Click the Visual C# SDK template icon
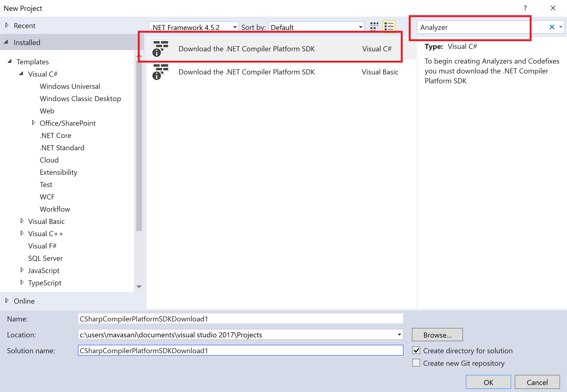This screenshot has width=567, height=392. pyautogui.click(x=160, y=49)
